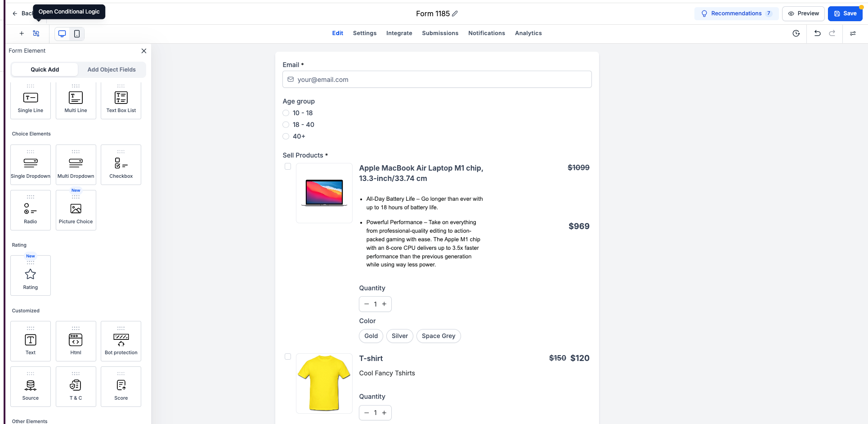This screenshot has width=868, height=424.
Task: Select age group 40+
Action: [286, 136]
